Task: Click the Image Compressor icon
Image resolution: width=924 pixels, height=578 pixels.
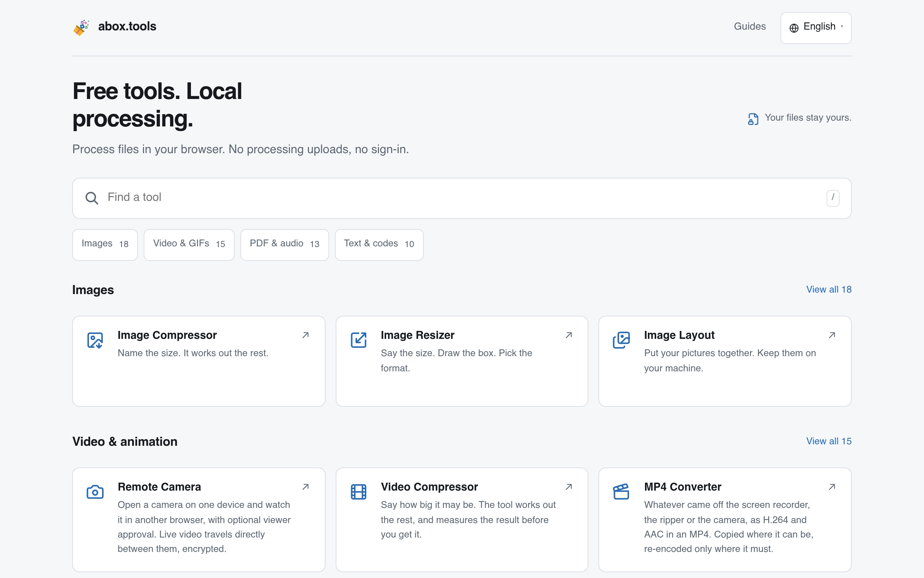Action: point(95,340)
